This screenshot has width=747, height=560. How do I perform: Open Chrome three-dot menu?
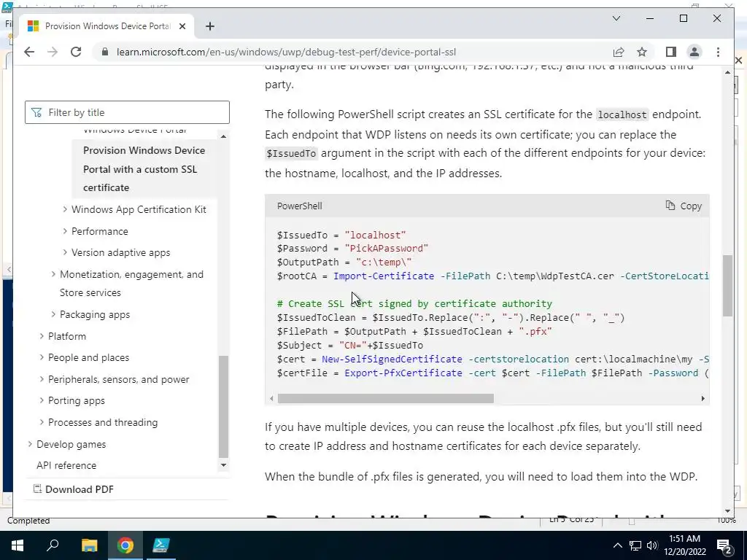point(718,52)
